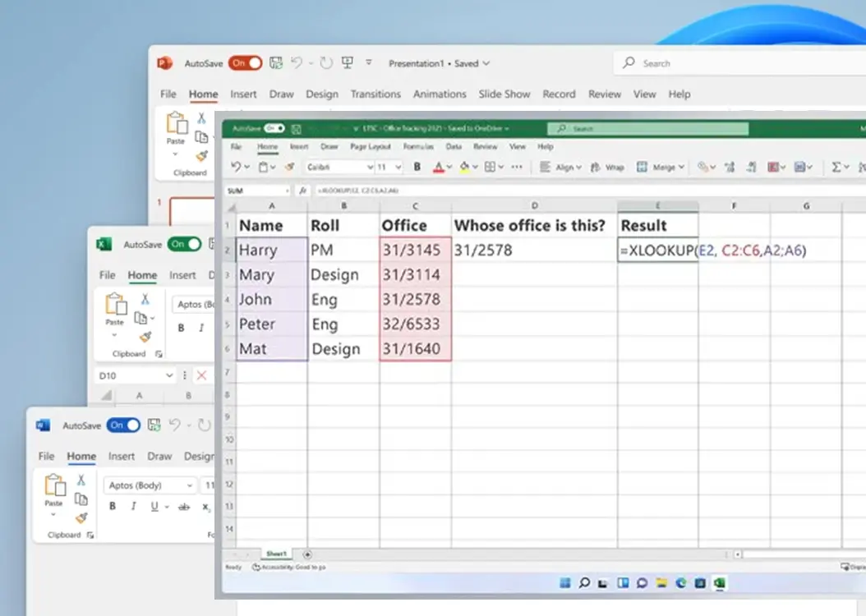866x616 pixels.
Task: Click the Insert Function fx button
Action: 304,190
